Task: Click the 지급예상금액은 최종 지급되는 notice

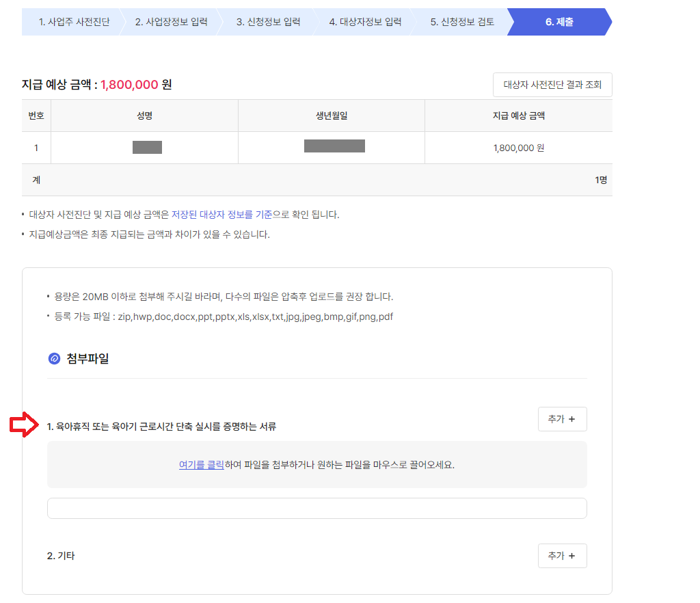Action: coord(150,234)
